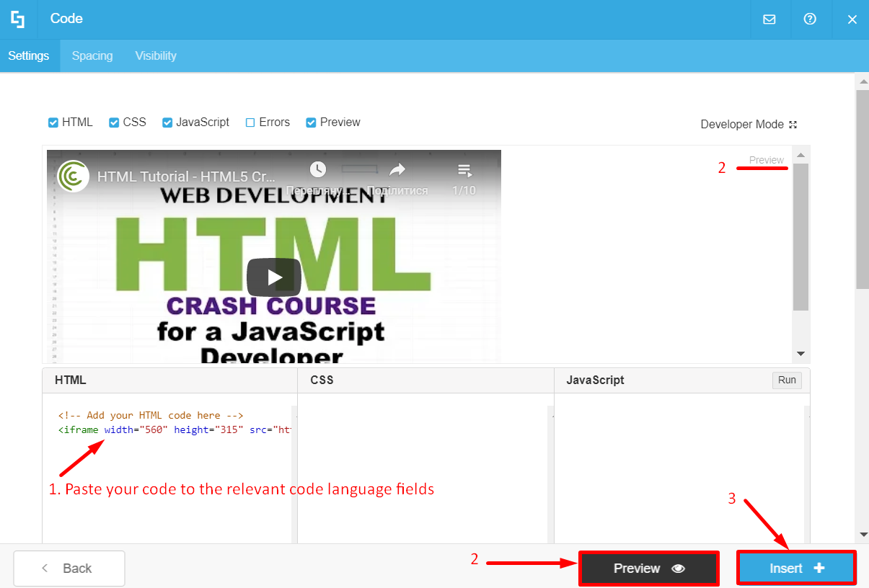Run the JavaScript code with the Run button
Screen dimensions: 869x588
(x=786, y=380)
